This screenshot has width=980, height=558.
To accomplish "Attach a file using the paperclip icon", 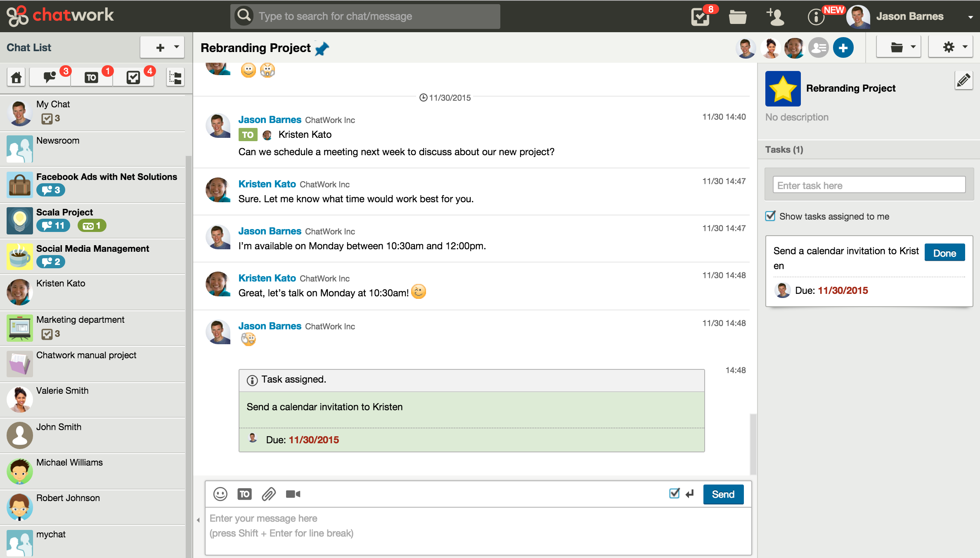I will point(269,494).
